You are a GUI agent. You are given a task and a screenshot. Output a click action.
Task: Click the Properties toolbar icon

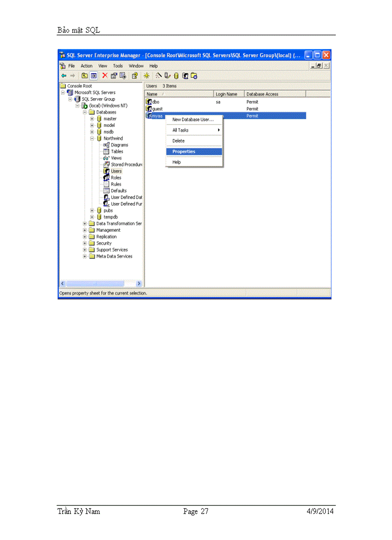click(113, 75)
